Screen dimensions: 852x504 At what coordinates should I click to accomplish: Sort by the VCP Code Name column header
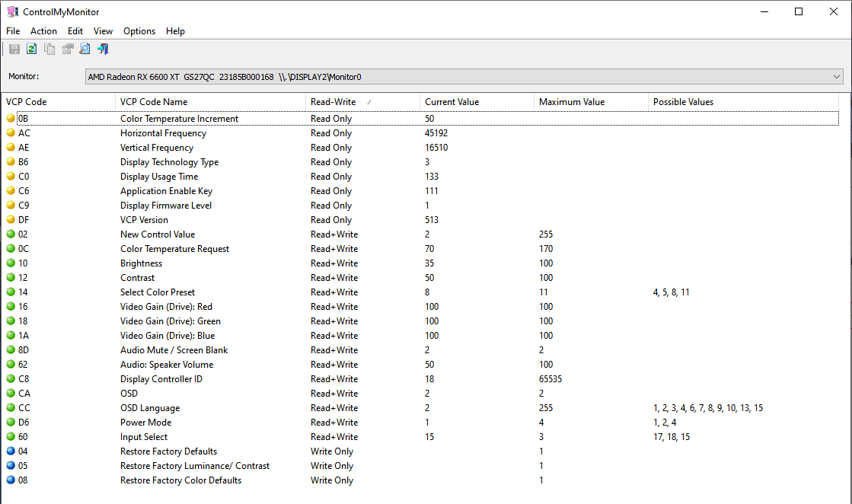(x=209, y=102)
